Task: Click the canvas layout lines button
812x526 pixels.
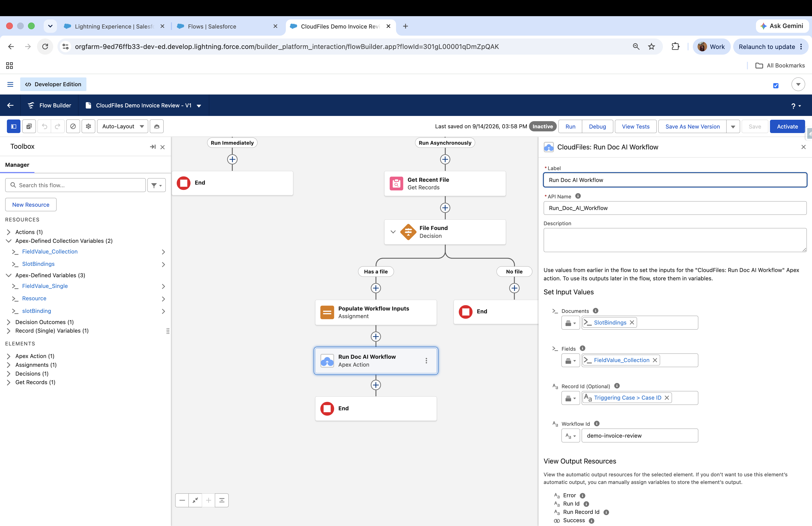Action: (x=222, y=500)
